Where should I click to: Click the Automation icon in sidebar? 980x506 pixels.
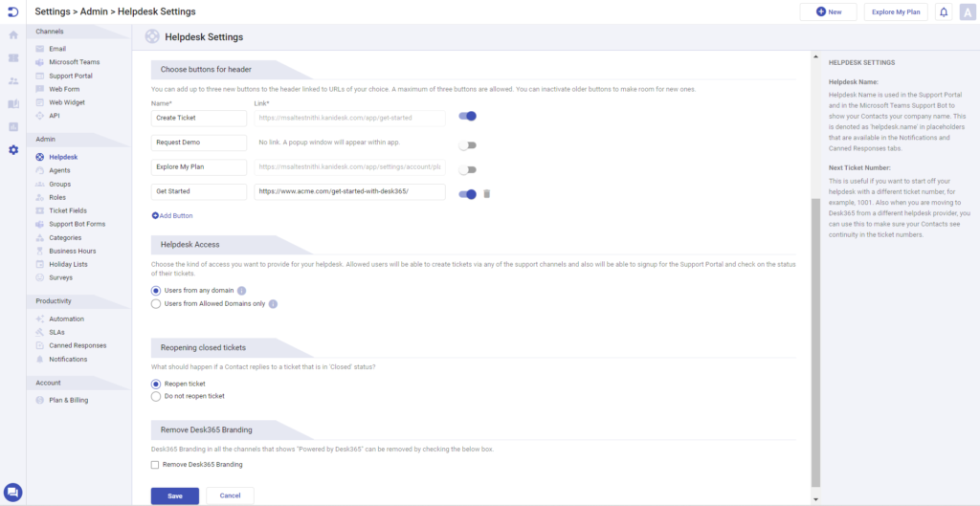click(x=40, y=319)
